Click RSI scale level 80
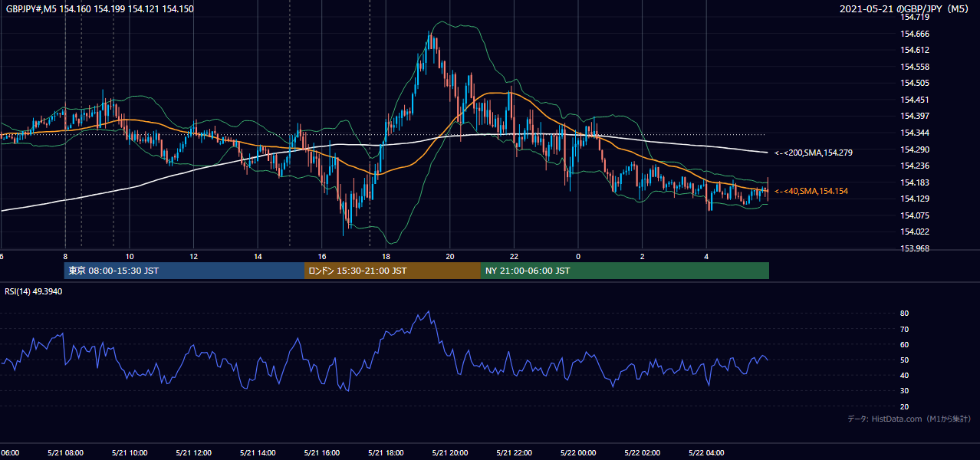 [x=904, y=314]
